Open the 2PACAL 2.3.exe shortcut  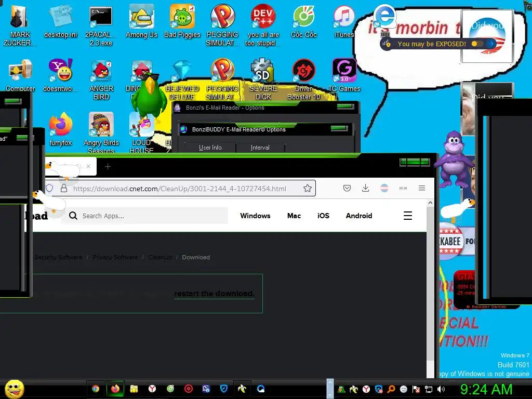[101, 25]
